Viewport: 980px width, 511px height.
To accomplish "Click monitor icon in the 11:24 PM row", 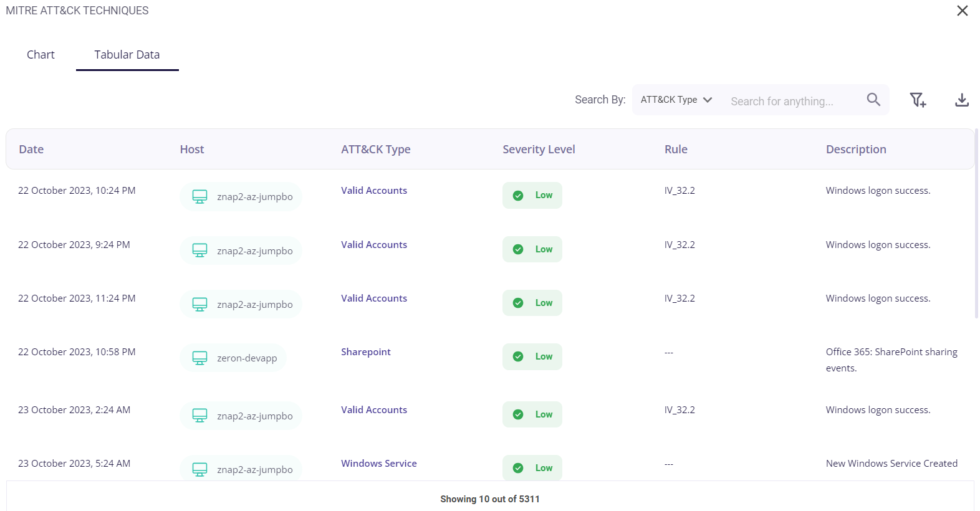I will click(x=199, y=305).
